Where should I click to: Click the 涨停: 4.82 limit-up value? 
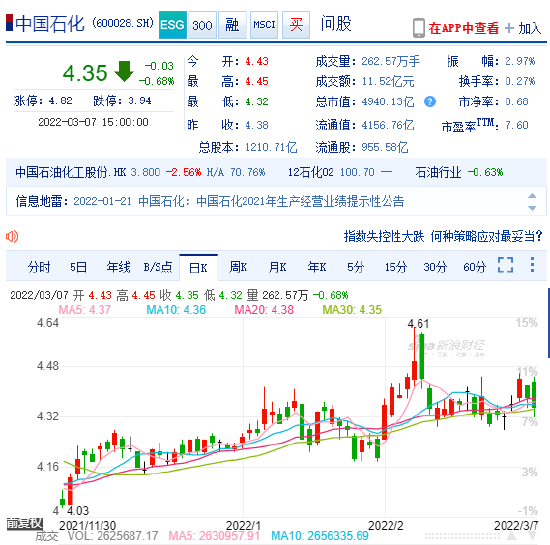coord(43,101)
